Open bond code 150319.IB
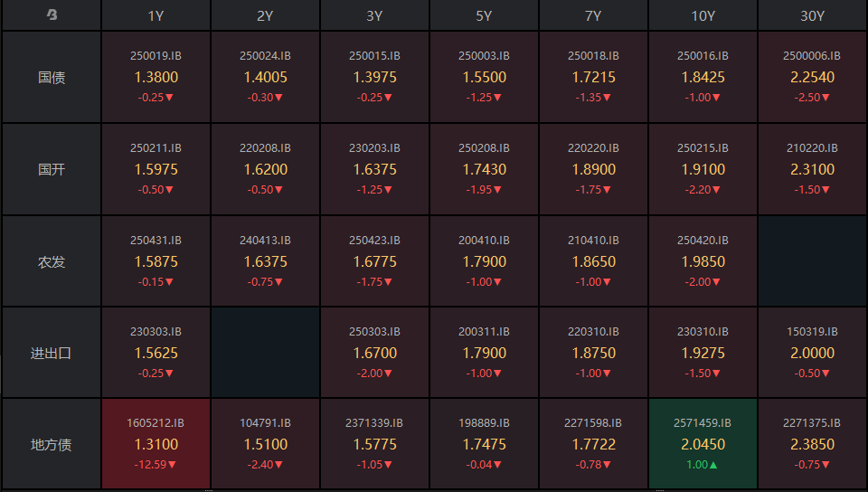The image size is (868, 492). [x=812, y=331]
